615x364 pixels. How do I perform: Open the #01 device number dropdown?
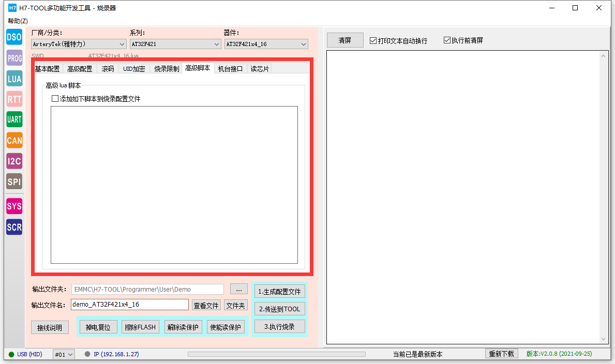point(64,354)
